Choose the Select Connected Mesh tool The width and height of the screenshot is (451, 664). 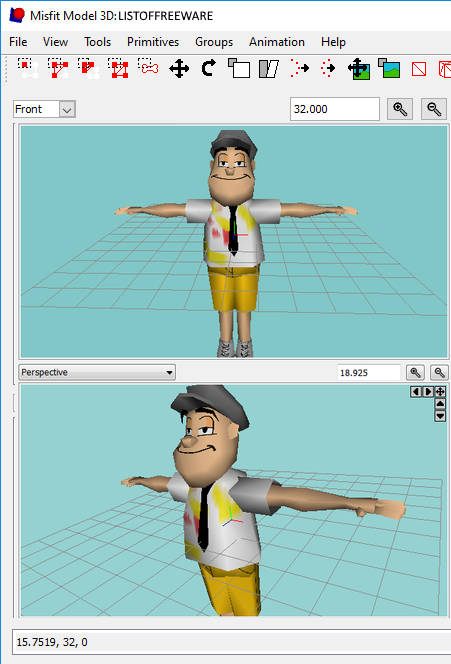[89, 68]
